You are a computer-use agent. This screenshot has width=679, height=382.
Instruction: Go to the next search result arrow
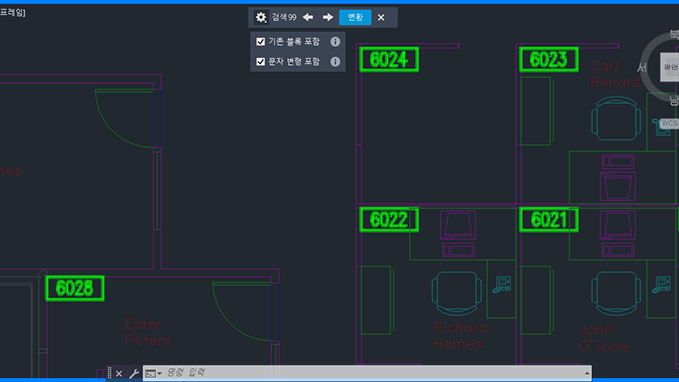pos(328,17)
